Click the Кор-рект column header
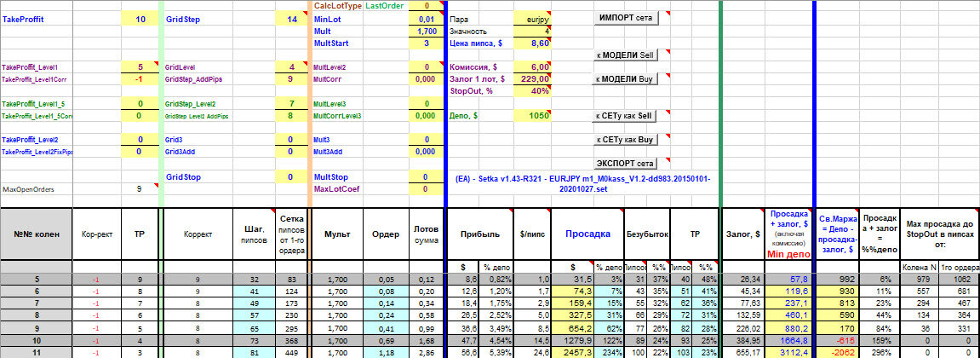The width and height of the screenshot is (980, 358). click(98, 234)
